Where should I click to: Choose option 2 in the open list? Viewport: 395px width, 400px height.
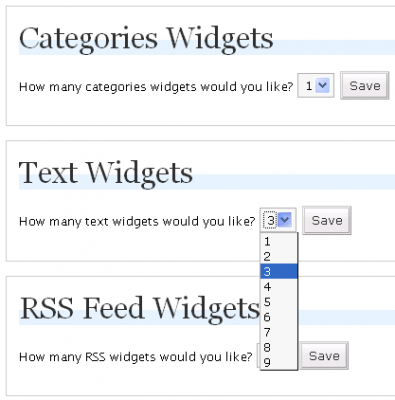point(279,256)
